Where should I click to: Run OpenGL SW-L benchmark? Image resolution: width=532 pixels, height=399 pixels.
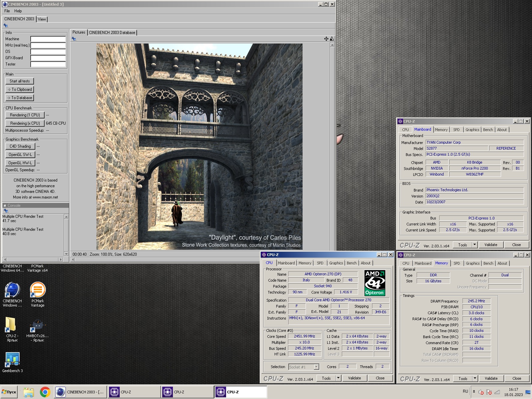point(20,155)
